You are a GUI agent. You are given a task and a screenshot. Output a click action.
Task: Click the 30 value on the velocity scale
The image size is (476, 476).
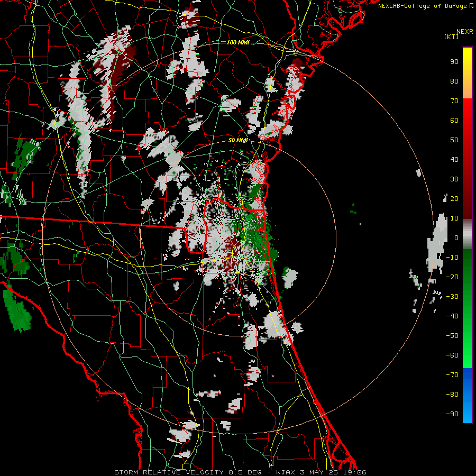(x=454, y=179)
